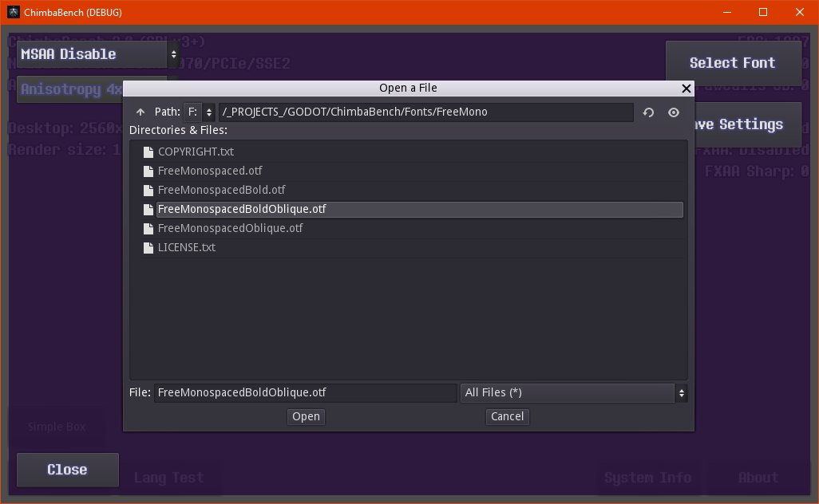This screenshot has height=504, width=819.
Task: Click the COPYRIGHT.txt file icon
Action: click(148, 152)
